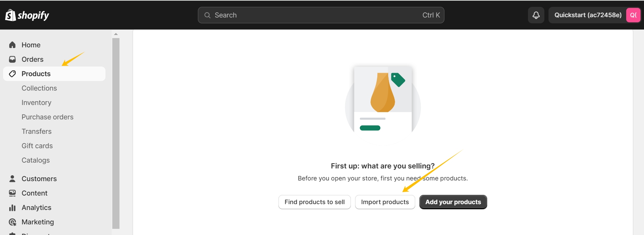The height and width of the screenshot is (235, 644).
Task: Click the Shopify logo
Action: point(27,15)
